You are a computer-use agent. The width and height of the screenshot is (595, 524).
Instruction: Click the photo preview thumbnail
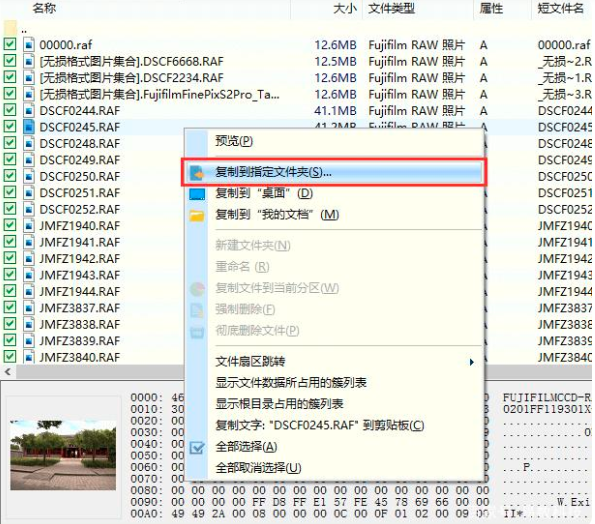(x=63, y=455)
